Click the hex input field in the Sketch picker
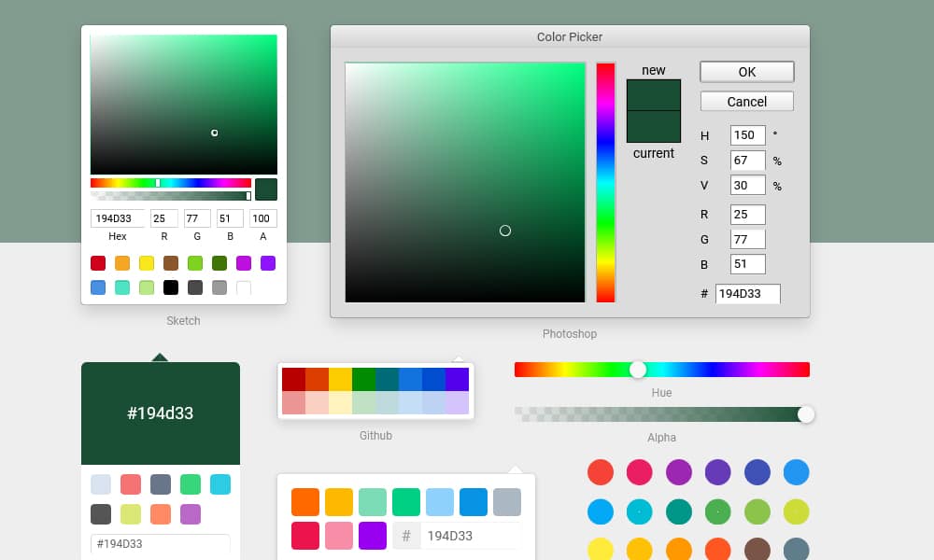 116,217
